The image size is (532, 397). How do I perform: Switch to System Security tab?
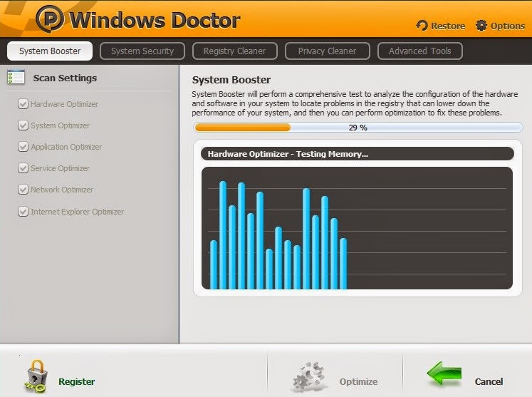coord(142,51)
